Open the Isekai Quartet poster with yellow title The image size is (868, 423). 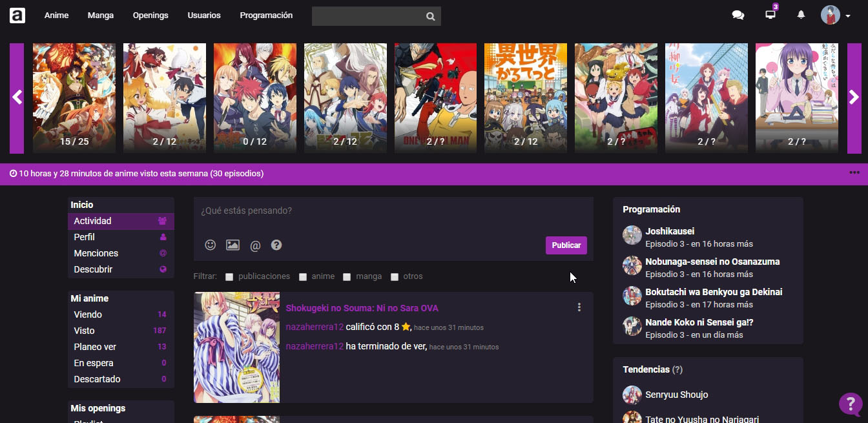[526, 98]
